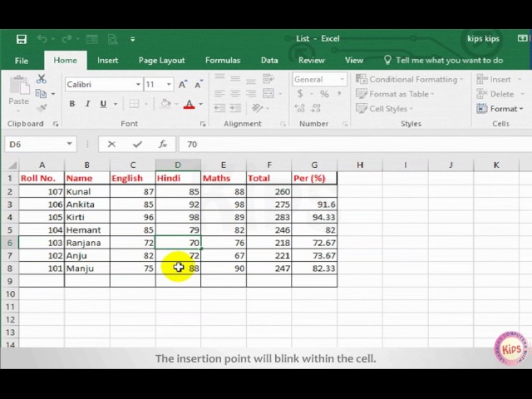Screen dimensions: 532x399
Task: Click the Align Left icon
Action: [x=219, y=93]
